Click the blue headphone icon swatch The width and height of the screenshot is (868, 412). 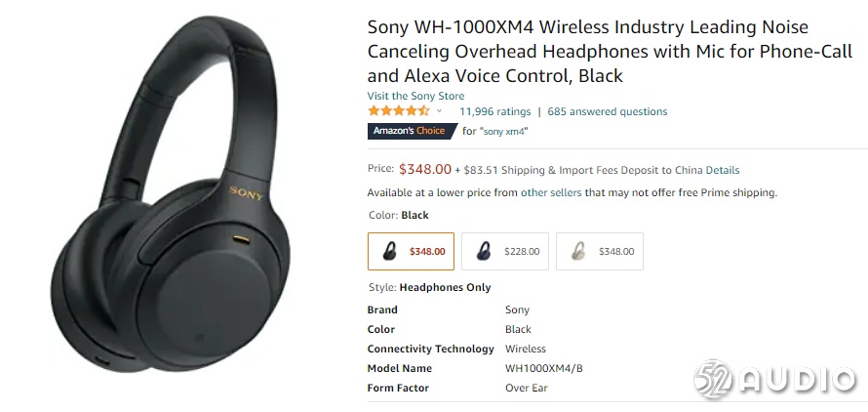pos(483,251)
